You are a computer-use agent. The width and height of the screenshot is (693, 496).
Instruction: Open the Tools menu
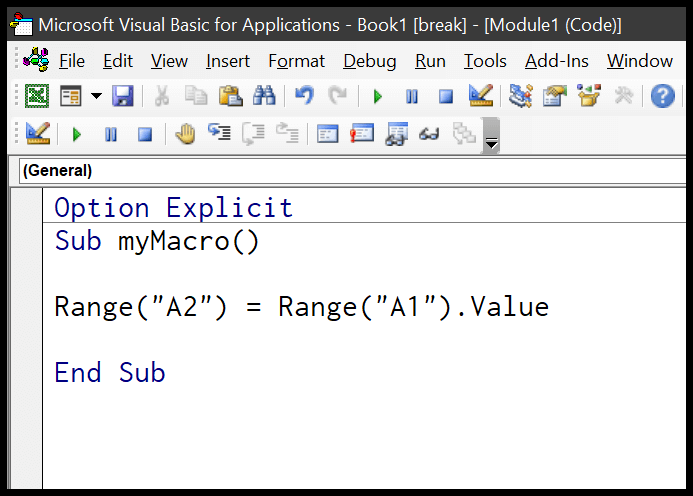tap(485, 61)
